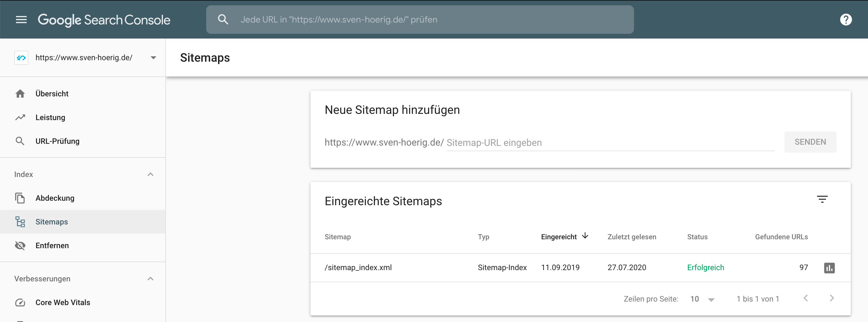Open Entfernen in the sidebar
This screenshot has height=322, width=868.
pyautogui.click(x=83, y=246)
